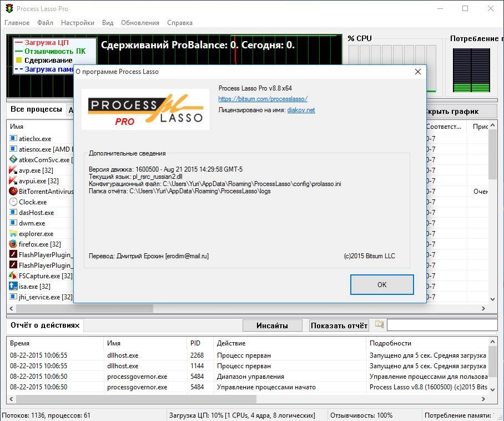
Task: Select the dllhost.exe PID 2268 log row
Action: pos(248,355)
